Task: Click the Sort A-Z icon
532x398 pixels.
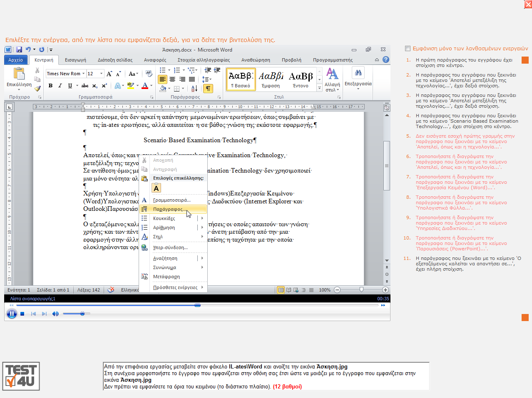Action: (x=194, y=89)
